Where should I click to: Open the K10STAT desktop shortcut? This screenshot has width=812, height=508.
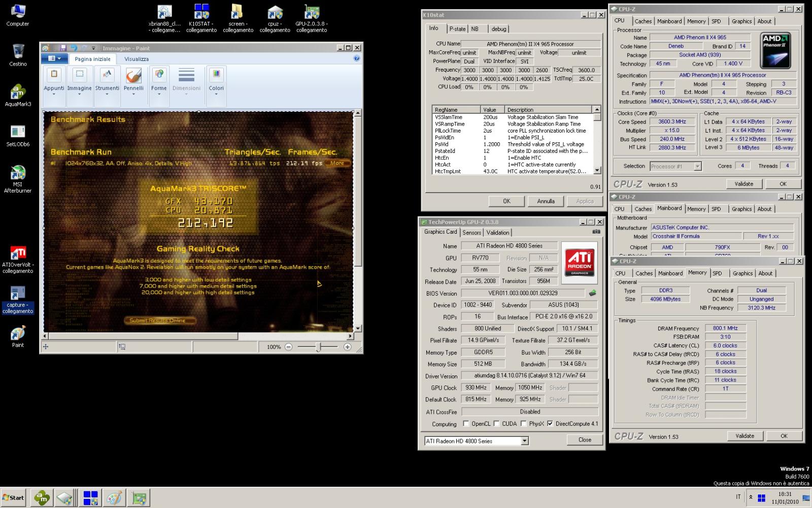tap(201, 18)
